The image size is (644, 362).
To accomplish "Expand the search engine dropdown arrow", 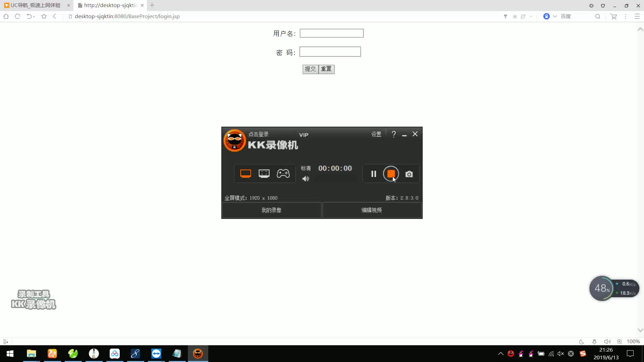I will point(555,16).
